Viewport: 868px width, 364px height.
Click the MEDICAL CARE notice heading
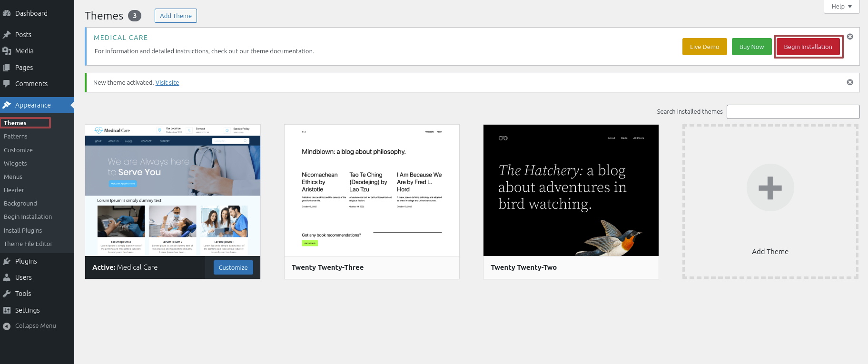(121, 38)
